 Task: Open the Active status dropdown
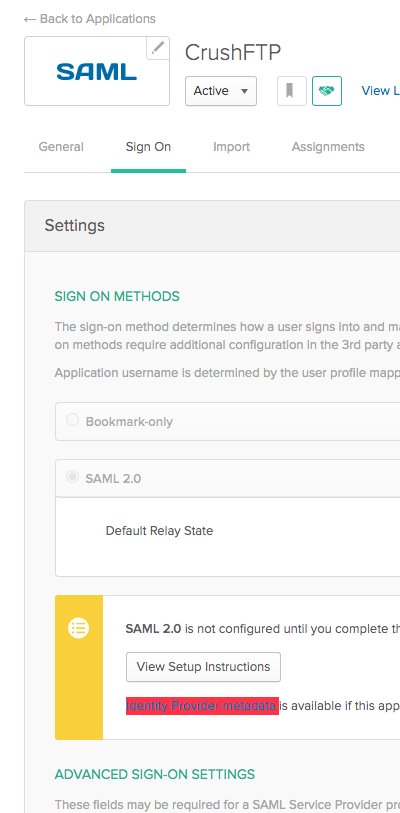pyautogui.click(x=221, y=91)
